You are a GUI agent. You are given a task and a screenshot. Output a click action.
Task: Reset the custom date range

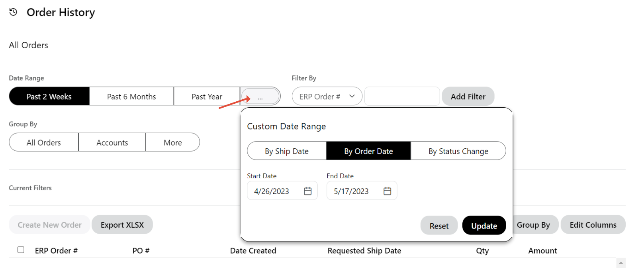tap(439, 226)
